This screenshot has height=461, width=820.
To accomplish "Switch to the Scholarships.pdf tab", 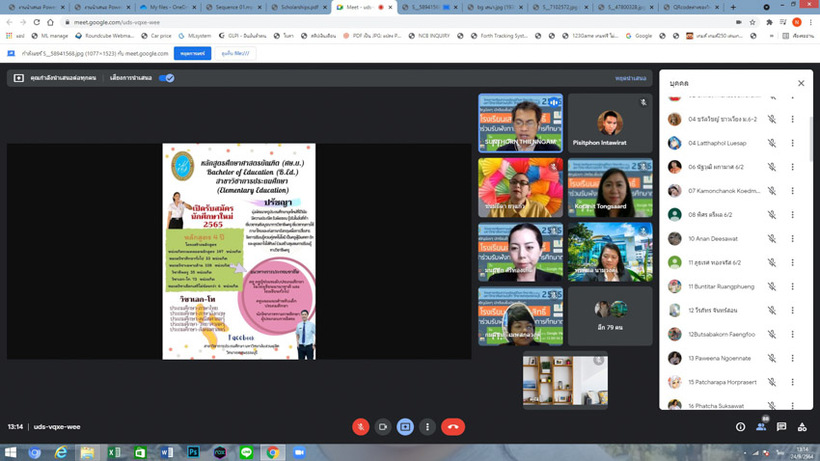I will (298, 7).
